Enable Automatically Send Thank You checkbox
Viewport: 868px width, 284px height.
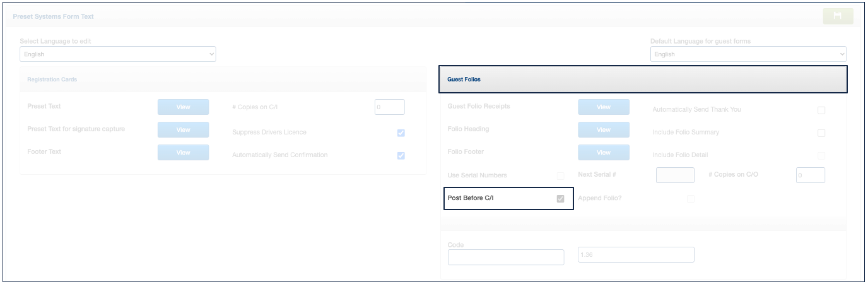click(x=821, y=110)
